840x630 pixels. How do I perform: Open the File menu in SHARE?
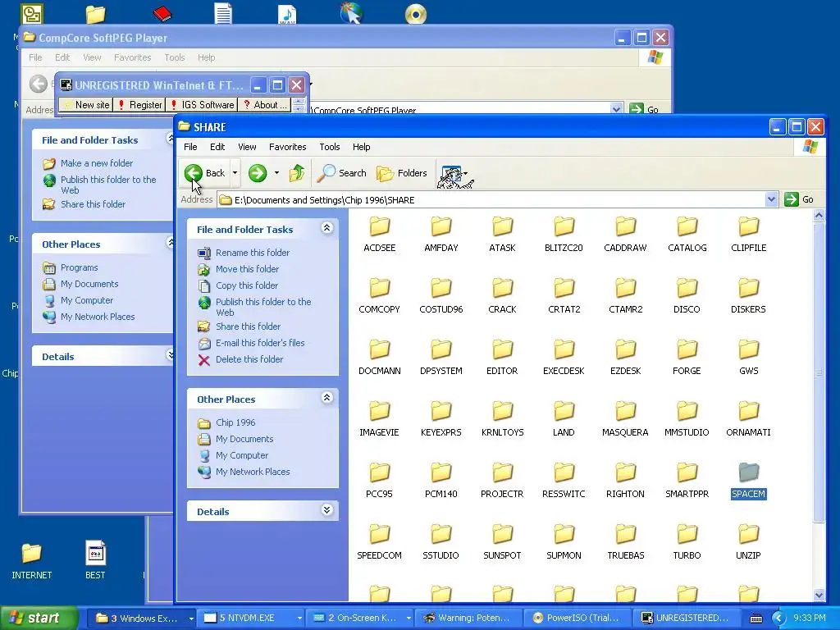coord(190,147)
